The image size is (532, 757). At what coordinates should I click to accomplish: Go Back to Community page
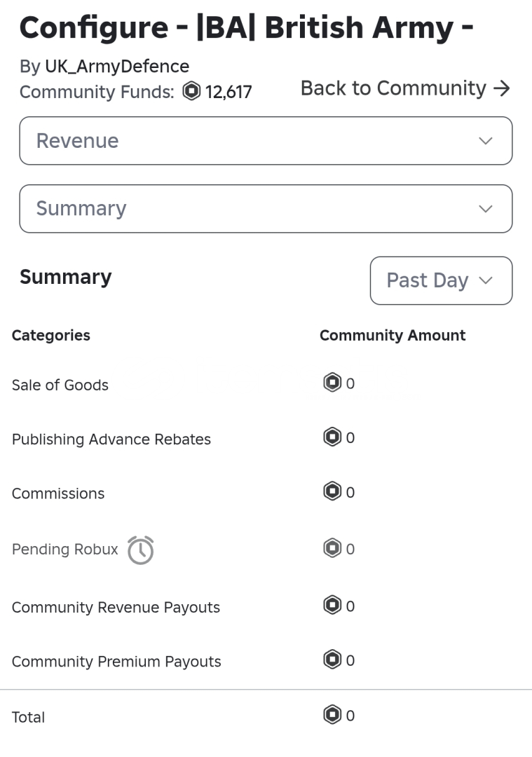click(405, 88)
